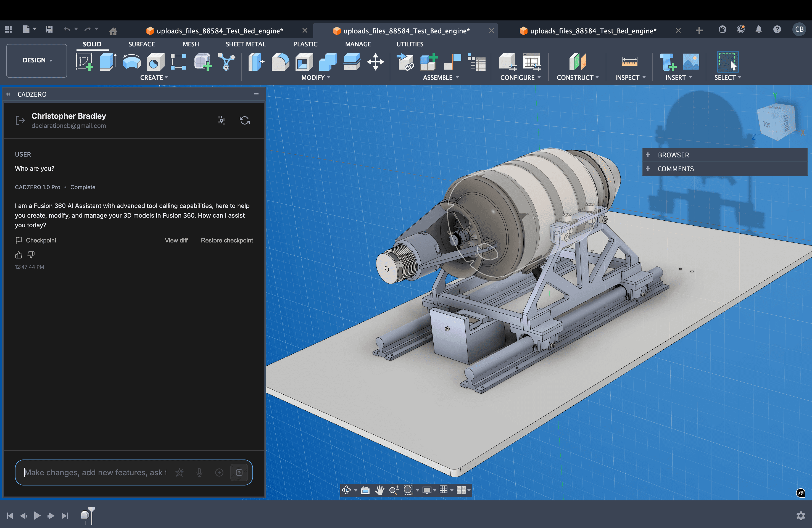Screen dimensions: 812x528
Task: Click the View diff link
Action: tap(176, 240)
